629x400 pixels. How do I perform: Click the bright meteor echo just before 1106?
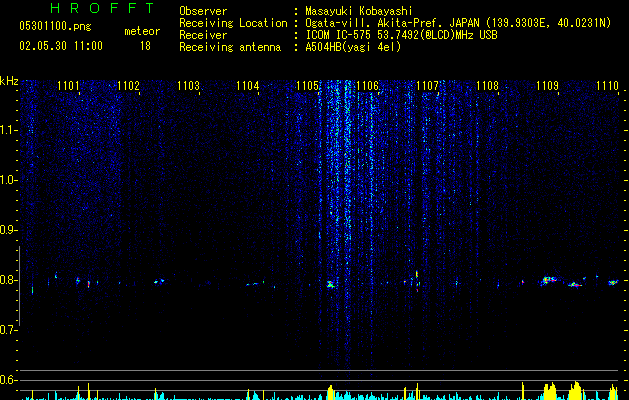(331, 285)
